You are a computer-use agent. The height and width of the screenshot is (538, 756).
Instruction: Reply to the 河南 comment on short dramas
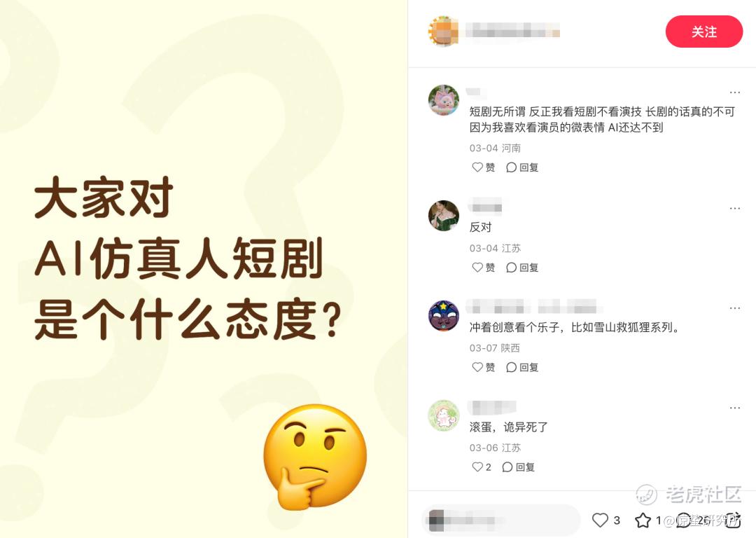(522, 167)
